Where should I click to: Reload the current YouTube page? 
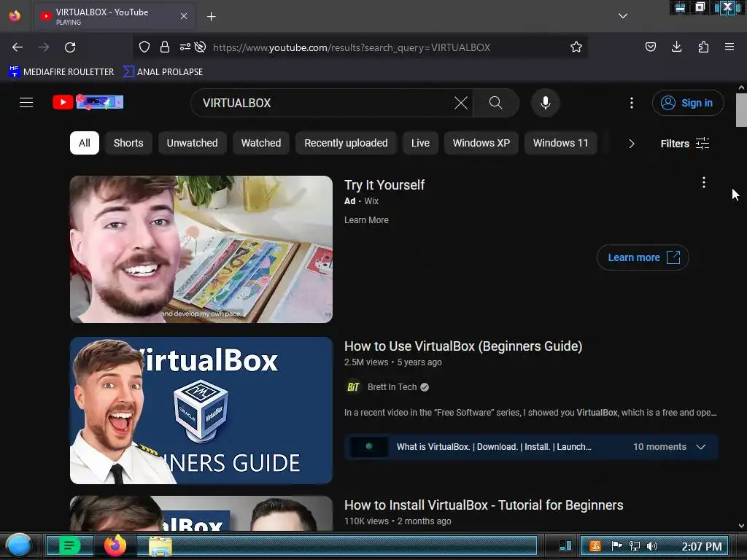tap(70, 47)
